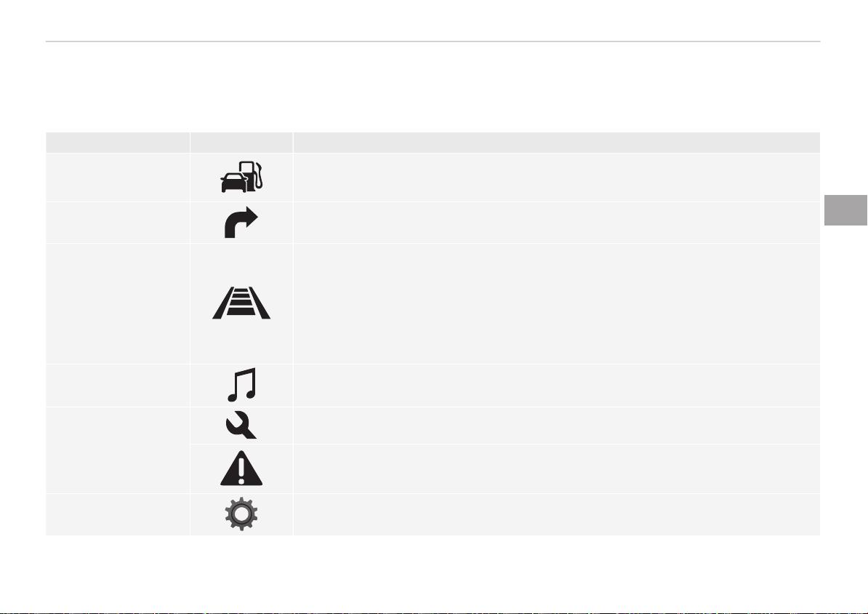The height and width of the screenshot is (614, 868).
Task: Select the warning triangle exclamation icon
Action: pos(241,469)
